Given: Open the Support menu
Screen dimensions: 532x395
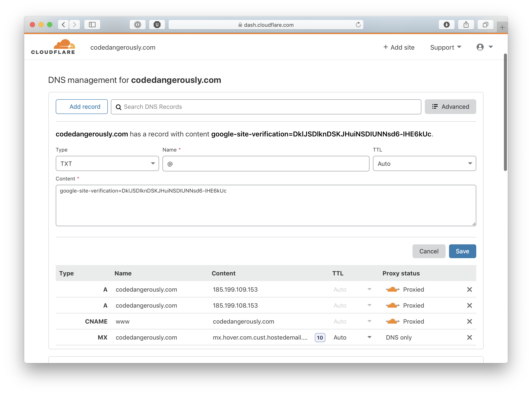Looking at the screenshot, I should click(445, 47).
